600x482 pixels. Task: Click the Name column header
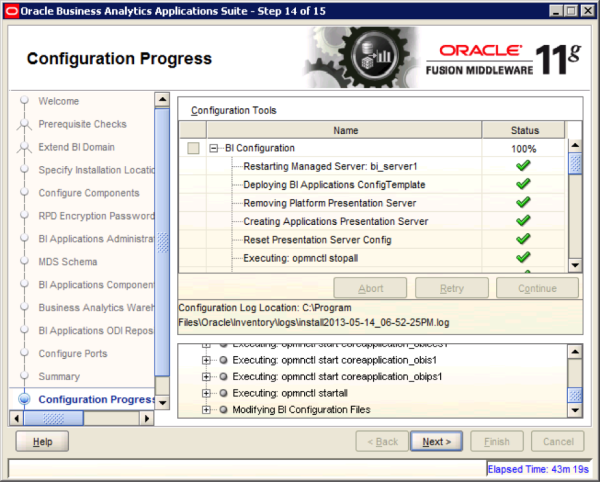pyautogui.click(x=345, y=130)
